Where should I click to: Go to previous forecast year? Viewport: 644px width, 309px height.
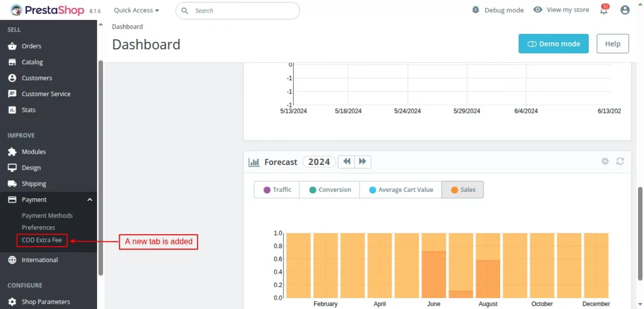(347, 162)
